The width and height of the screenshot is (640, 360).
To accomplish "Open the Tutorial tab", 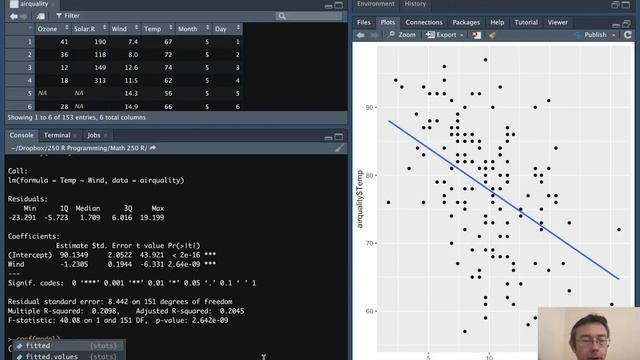I will pyautogui.click(x=526, y=22).
